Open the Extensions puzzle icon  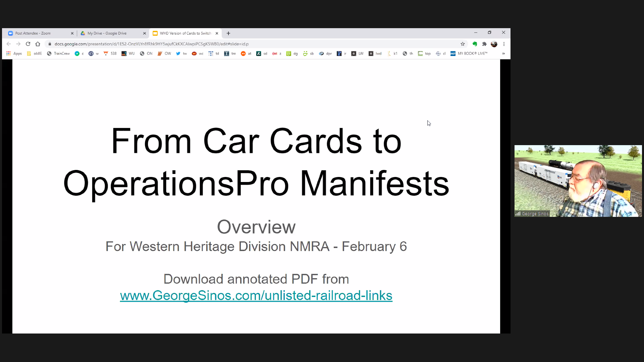click(x=484, y=44)
